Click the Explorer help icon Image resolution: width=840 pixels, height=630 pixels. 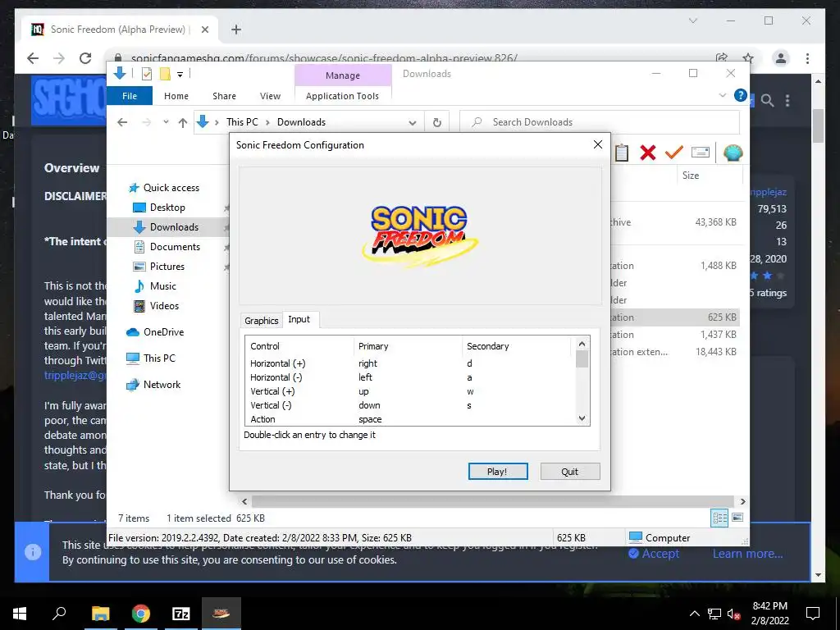[x=741, y=95]
